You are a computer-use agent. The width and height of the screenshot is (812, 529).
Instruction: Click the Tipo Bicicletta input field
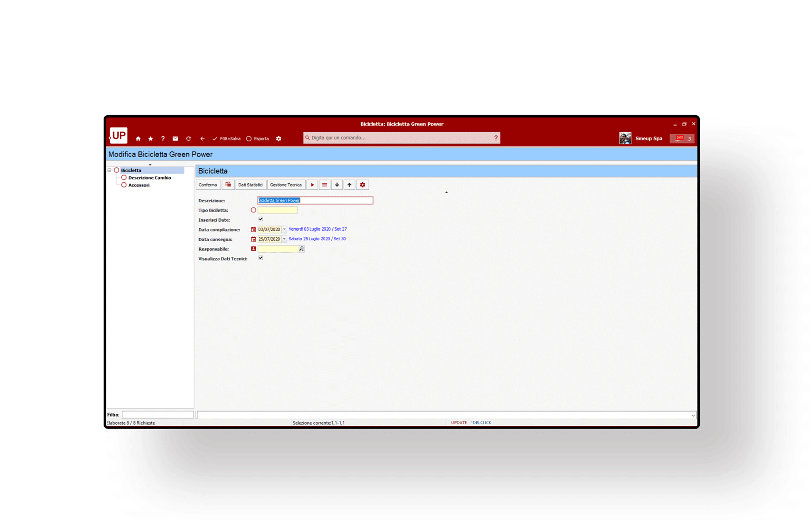pyautogui.click(x=278, y=210)
